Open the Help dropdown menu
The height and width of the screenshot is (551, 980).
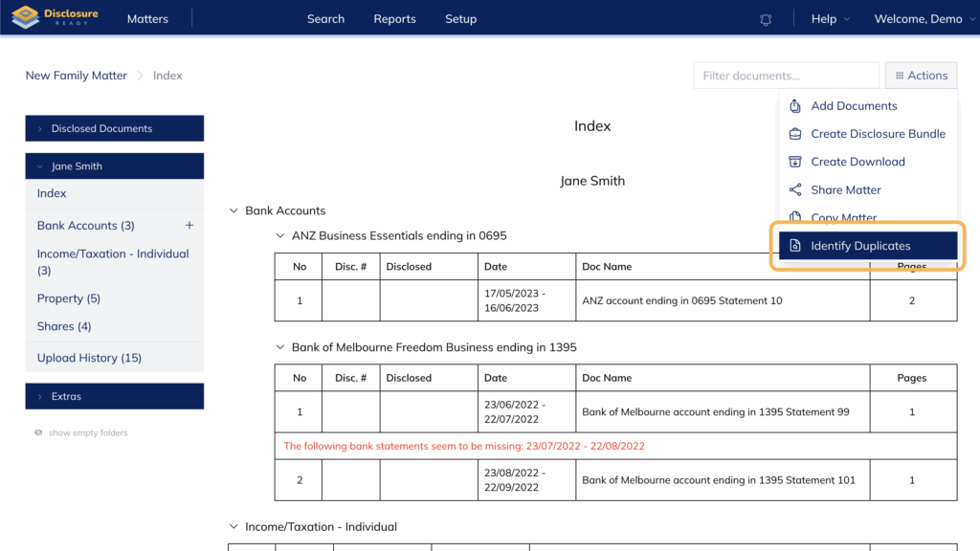(x=829, y=19)
